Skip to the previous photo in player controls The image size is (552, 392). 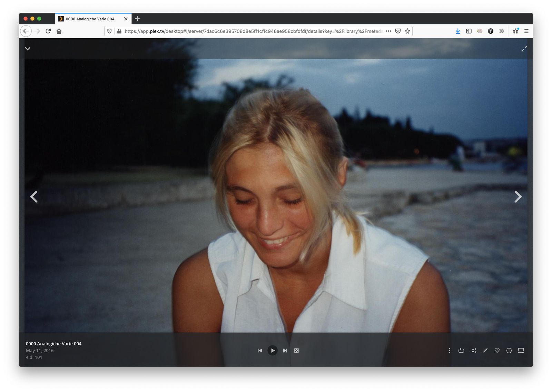pos(260,351)
